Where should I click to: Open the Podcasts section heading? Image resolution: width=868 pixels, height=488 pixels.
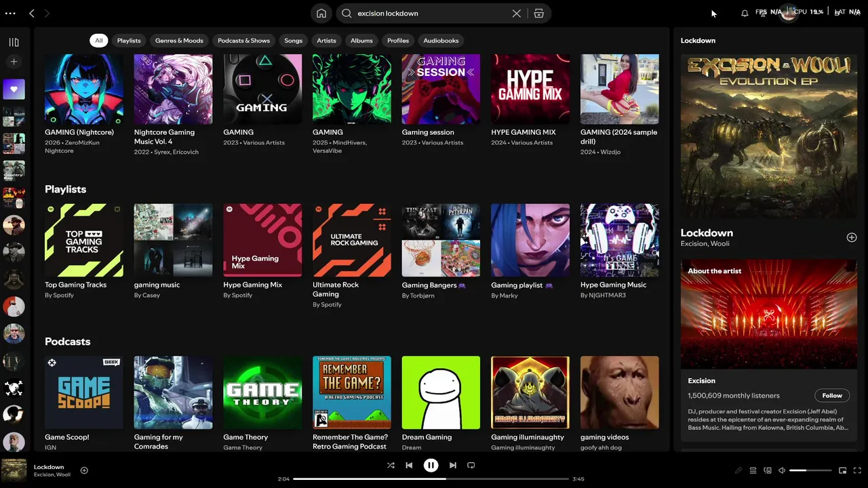click(x=68, y=342)
